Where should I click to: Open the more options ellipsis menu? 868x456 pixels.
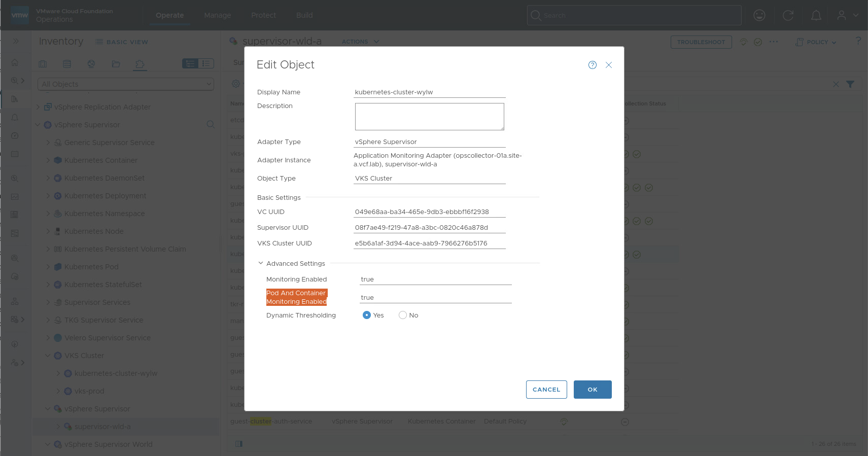pos(773,42)
